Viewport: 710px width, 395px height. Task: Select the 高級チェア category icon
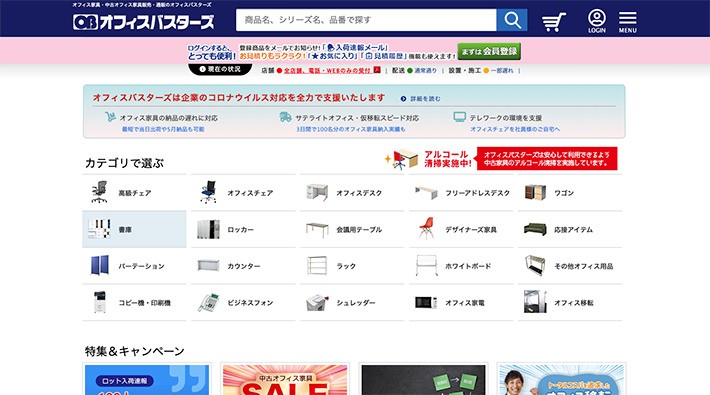(x=99, y=192)
